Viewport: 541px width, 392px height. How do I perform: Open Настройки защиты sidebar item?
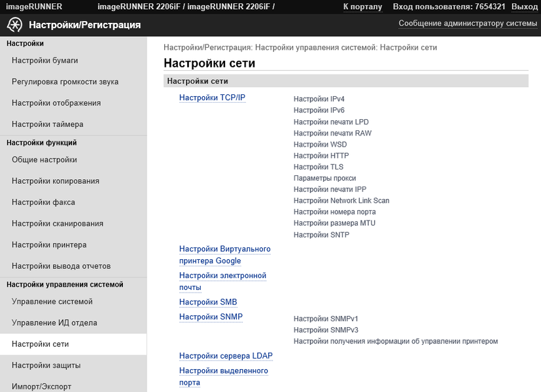tap(46, 365)
